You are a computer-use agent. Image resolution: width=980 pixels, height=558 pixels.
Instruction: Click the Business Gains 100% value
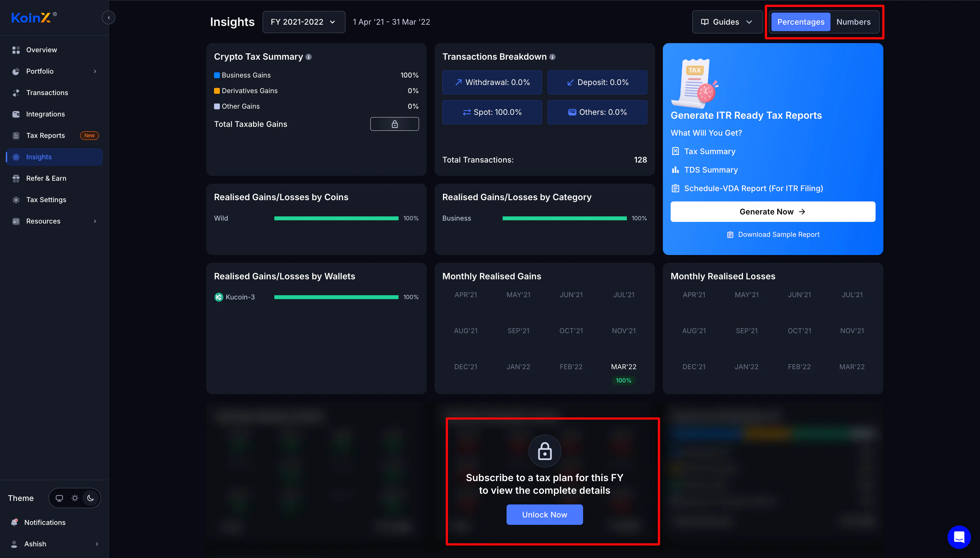[409, 76]
